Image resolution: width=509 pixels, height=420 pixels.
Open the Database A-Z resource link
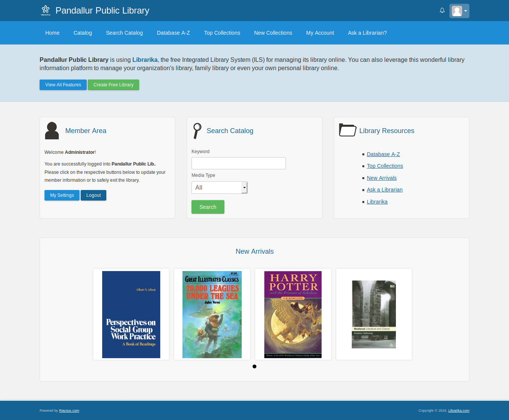[383, 154]
